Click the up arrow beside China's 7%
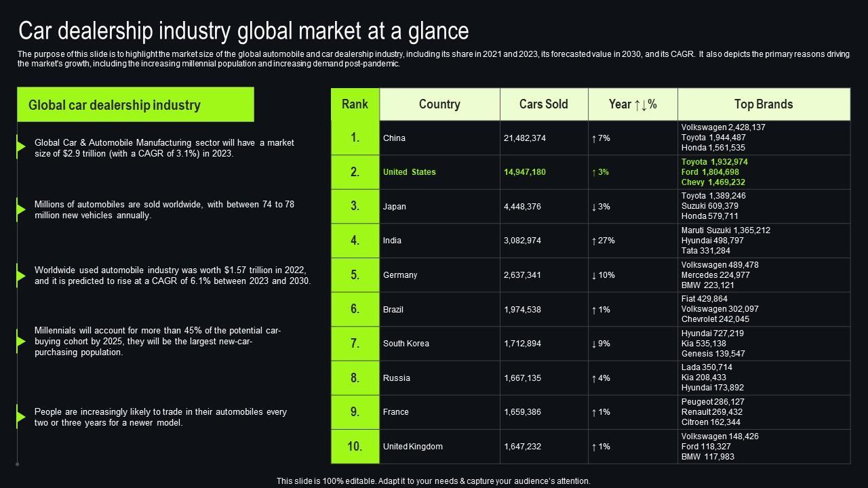Viewport: 868px width, 488px height. coord(594,138)
